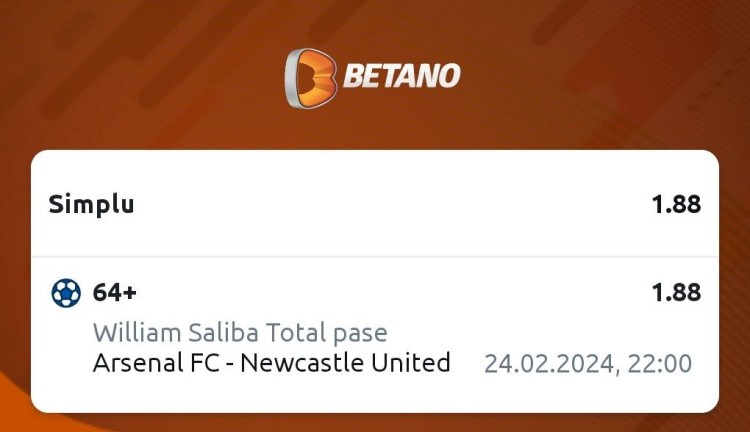Tap the BETANO wordmark text
The width and height of the screenshot is (750, 432).
pos(401,77)
